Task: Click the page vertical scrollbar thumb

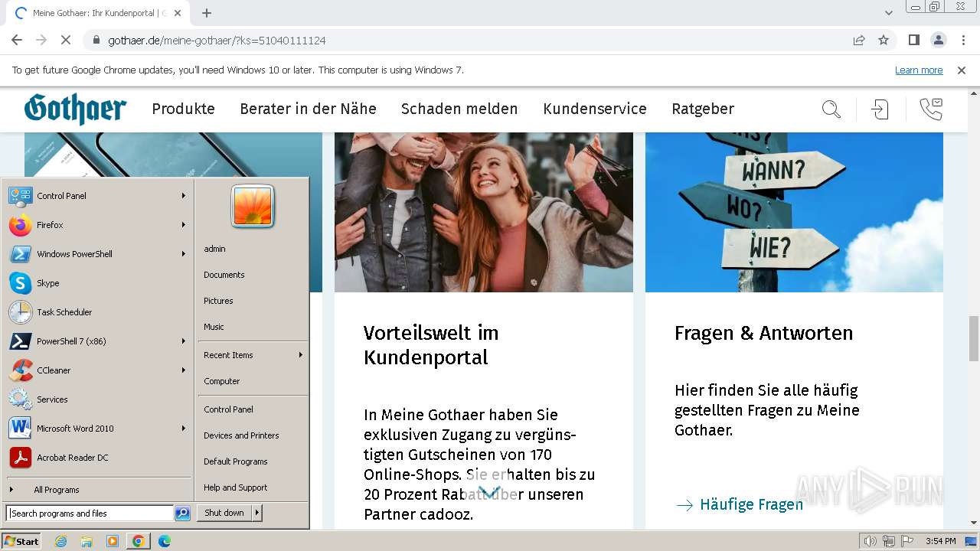Action: 974,337
